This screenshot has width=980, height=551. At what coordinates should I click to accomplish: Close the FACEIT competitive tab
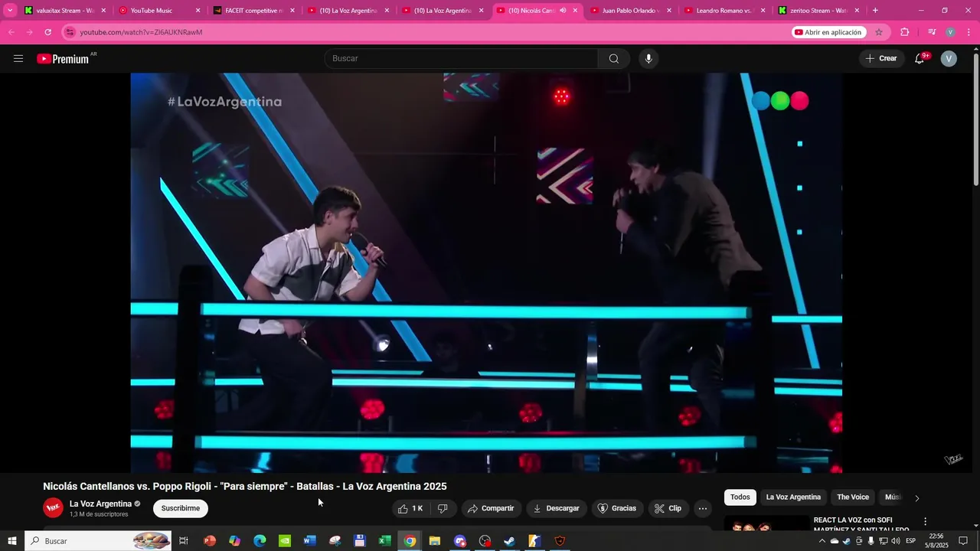click(292, 11)
